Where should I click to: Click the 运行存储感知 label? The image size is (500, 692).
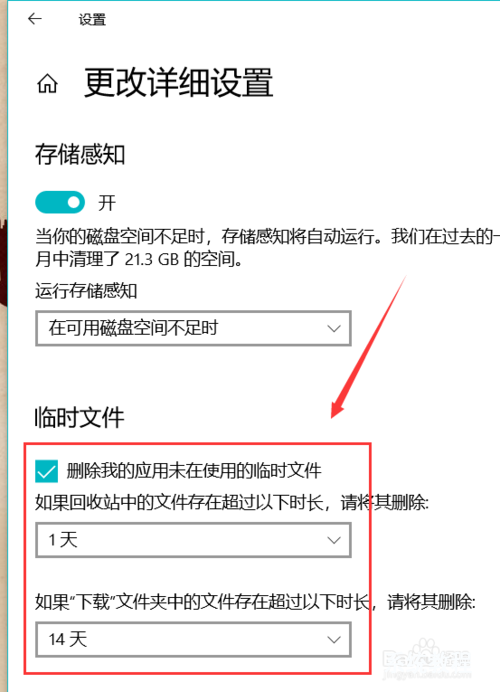click(86, 291)
